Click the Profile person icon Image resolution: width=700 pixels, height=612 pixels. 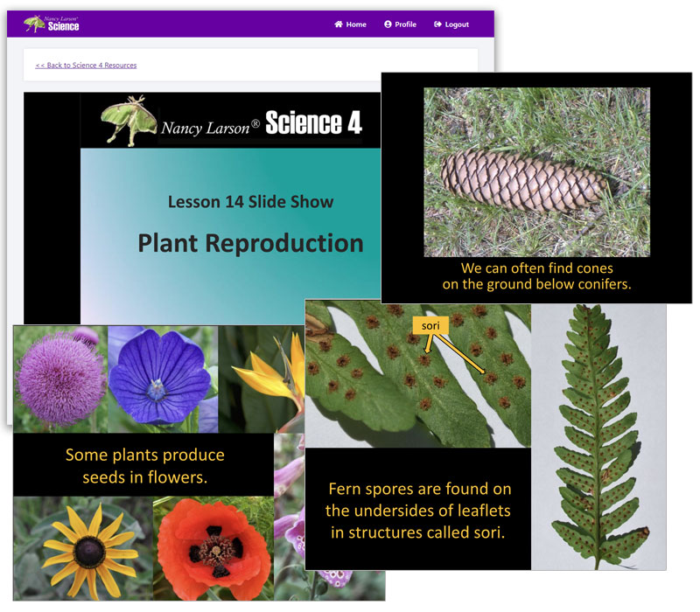pos(388,24)
